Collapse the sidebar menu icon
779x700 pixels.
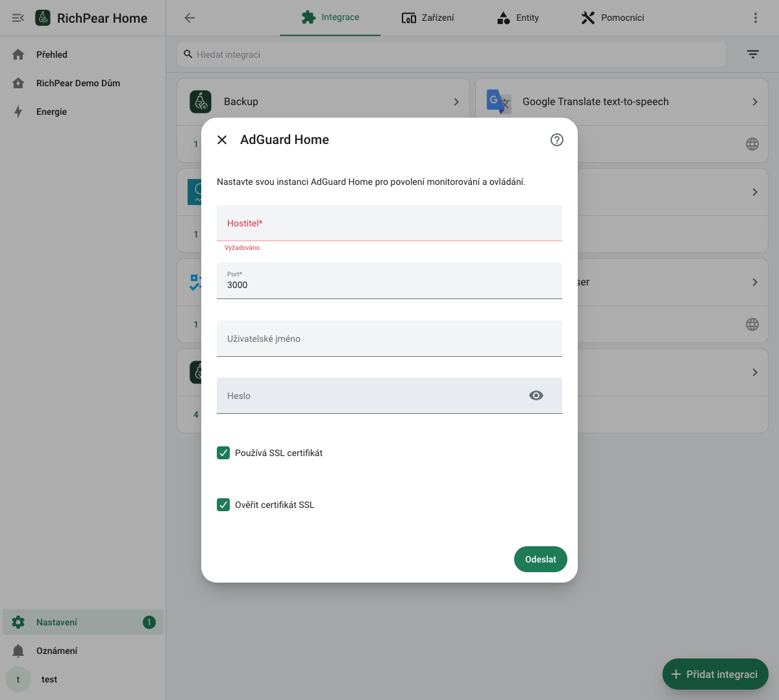tap(18, 18)
